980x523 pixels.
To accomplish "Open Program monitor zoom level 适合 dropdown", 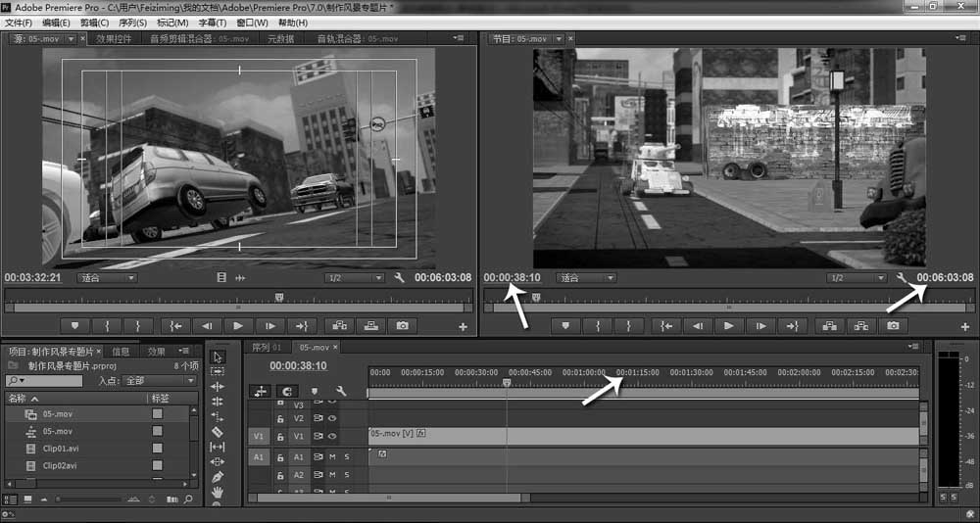I will coord(586,278).
